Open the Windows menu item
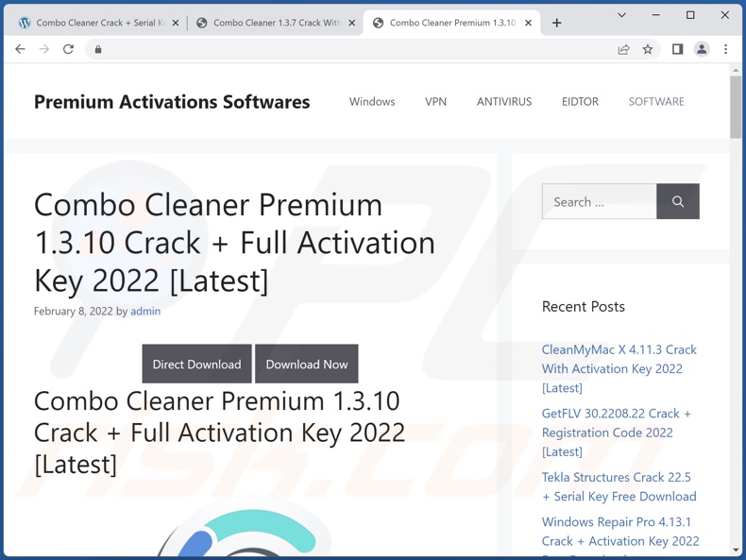The height and width of the screenshot is (560, 746). 372,101
